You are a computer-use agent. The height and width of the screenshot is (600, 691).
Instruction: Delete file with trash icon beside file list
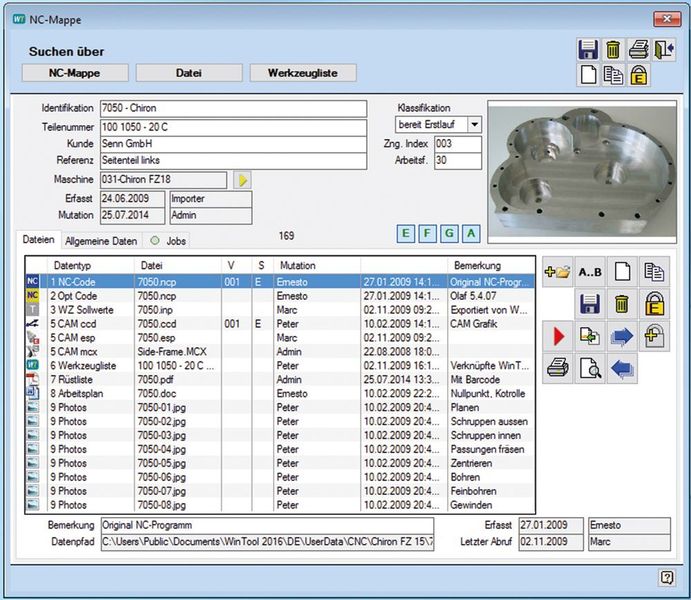tap(622, 304)
